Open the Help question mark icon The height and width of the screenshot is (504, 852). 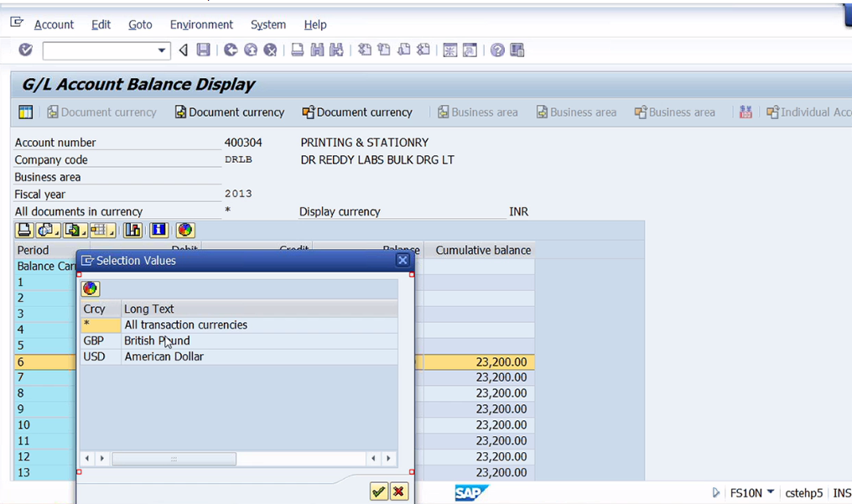(x=497, y=50)
